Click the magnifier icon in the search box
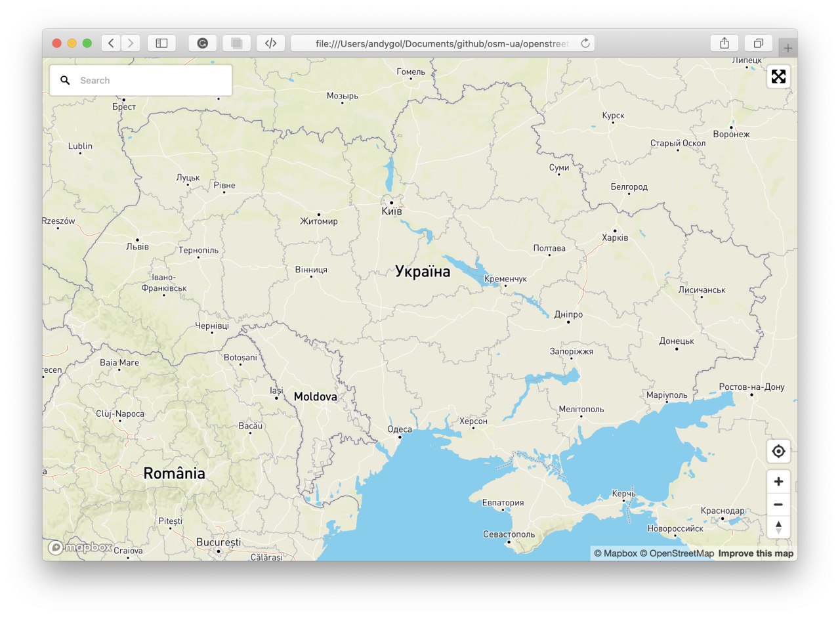Screen dimensions: 840x617 pyautogui.click(x=65, y=80)
